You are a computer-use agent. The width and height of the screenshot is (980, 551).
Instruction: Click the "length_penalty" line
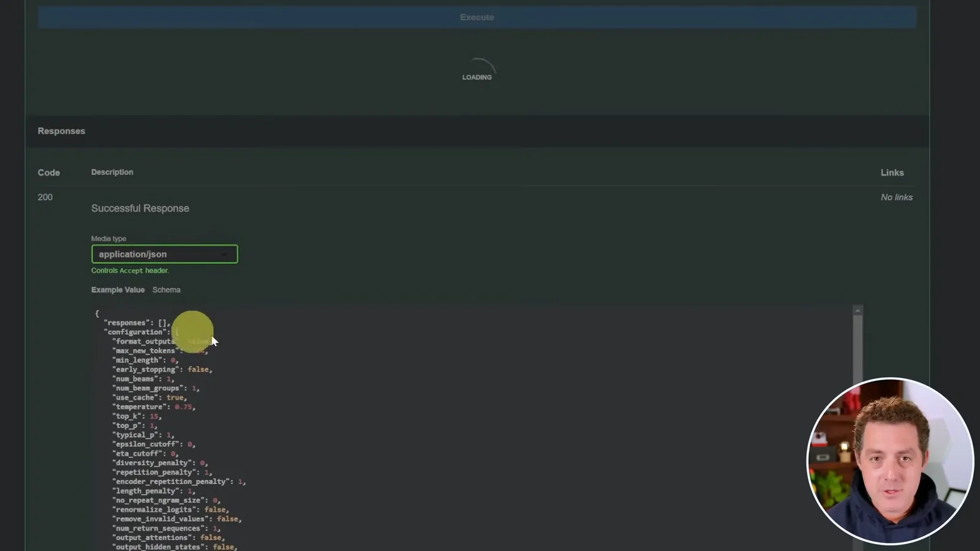[x=154, y=491]
